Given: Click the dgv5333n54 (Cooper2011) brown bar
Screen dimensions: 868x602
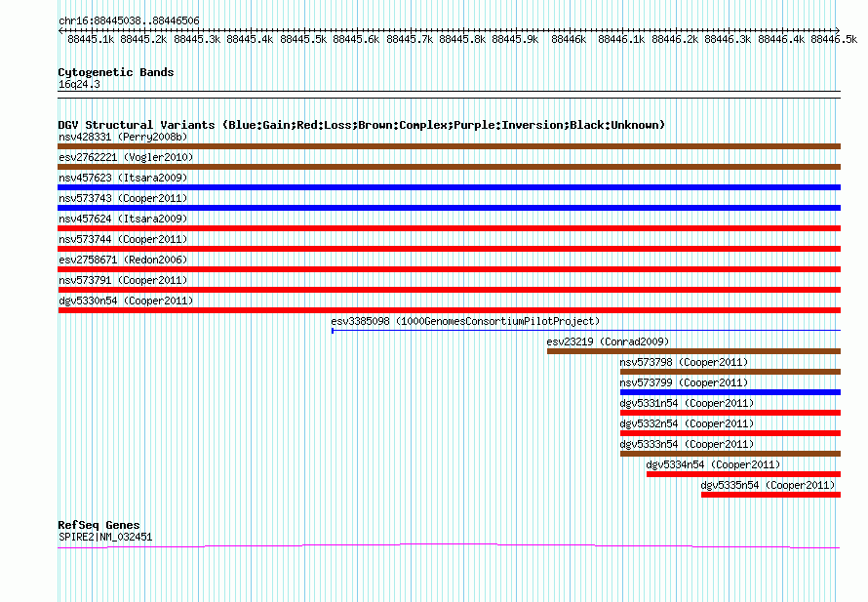Looking at the screenshot, I should pos(730,454).
